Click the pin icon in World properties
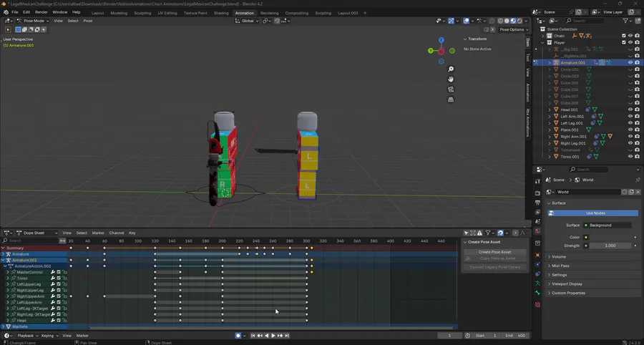Viewport: 644px width, 345px height. [x=638, y=180]
